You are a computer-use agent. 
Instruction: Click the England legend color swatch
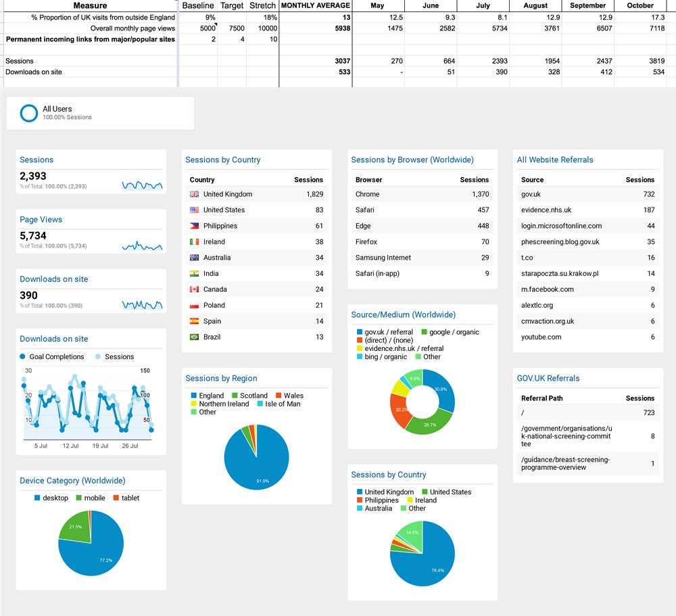point(194,396)
